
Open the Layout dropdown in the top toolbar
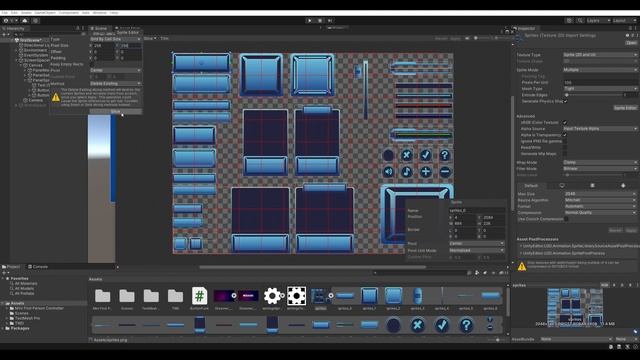(x=624, y=20)
